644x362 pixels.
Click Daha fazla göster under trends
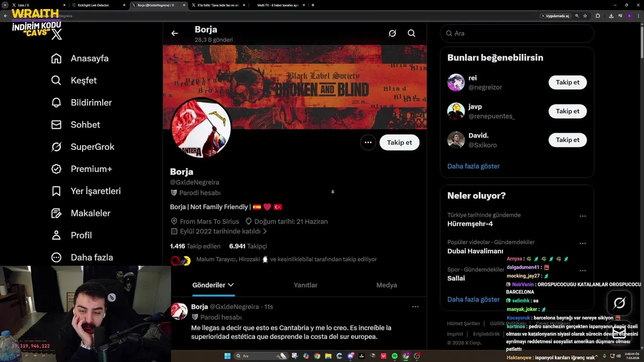pyautogui.click(x=473, y=299)
